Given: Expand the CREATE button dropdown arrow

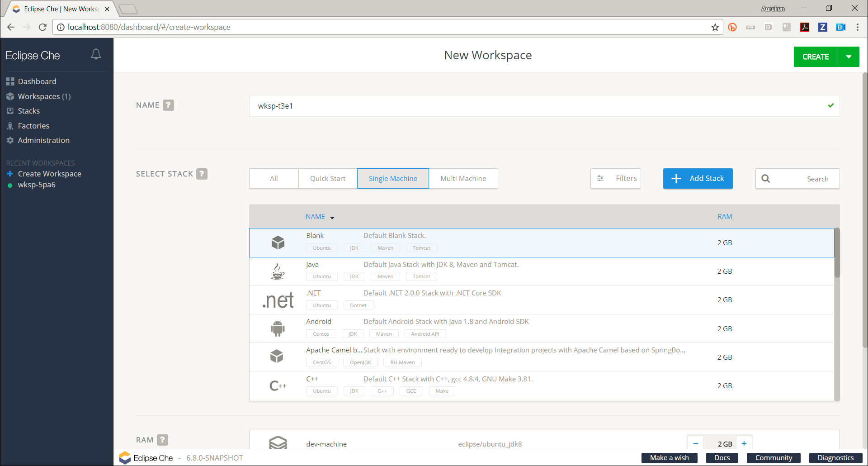Looking at the screenshot, I should point(849,57).
